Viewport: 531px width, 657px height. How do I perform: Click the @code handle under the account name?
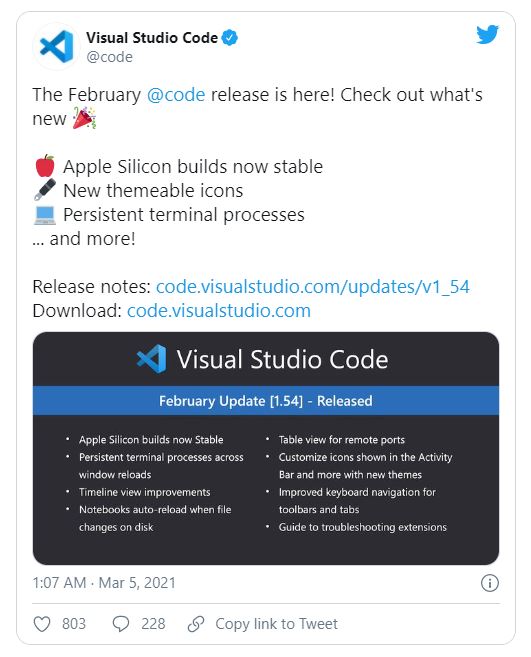[x=109, y=57]
